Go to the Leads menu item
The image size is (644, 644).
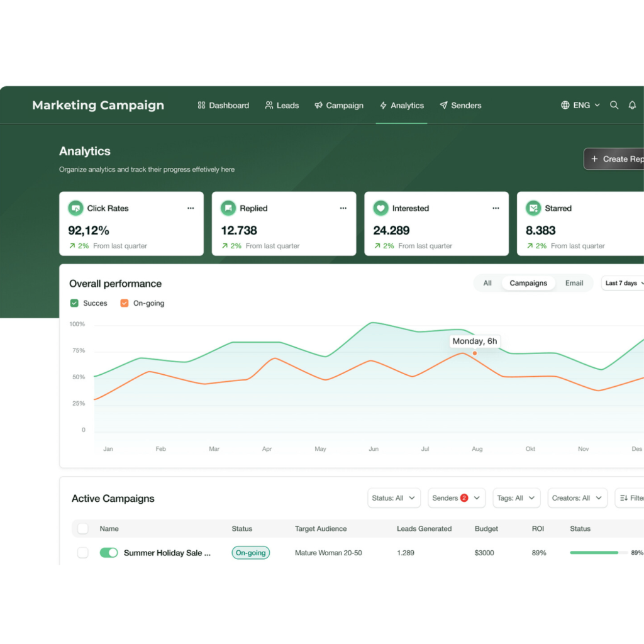(282, 106)
